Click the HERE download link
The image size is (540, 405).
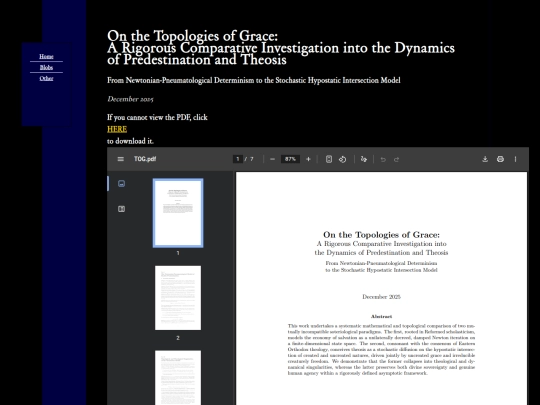tap(117, 129)
